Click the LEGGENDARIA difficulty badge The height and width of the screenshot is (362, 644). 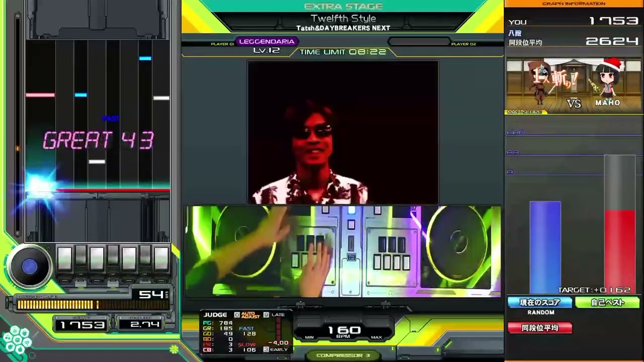coord(267,42)
